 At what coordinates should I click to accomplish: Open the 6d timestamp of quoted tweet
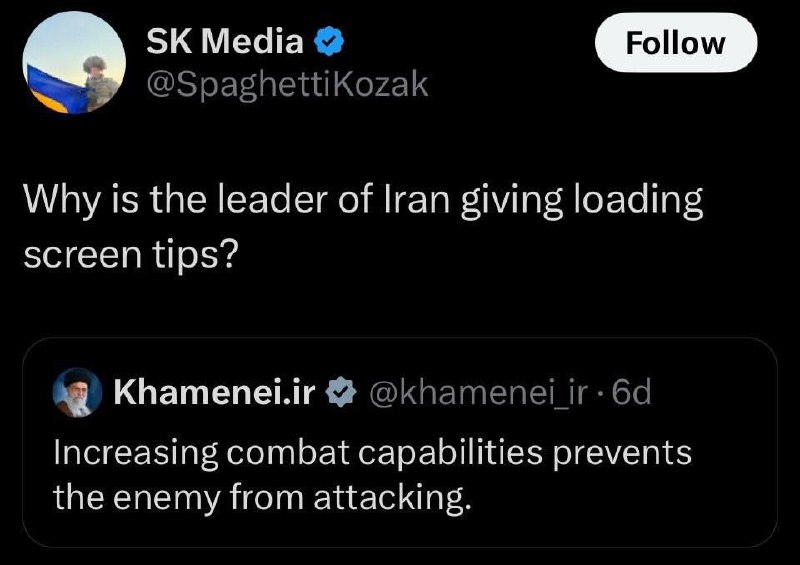pyautogui.click(x=631, y=392)
